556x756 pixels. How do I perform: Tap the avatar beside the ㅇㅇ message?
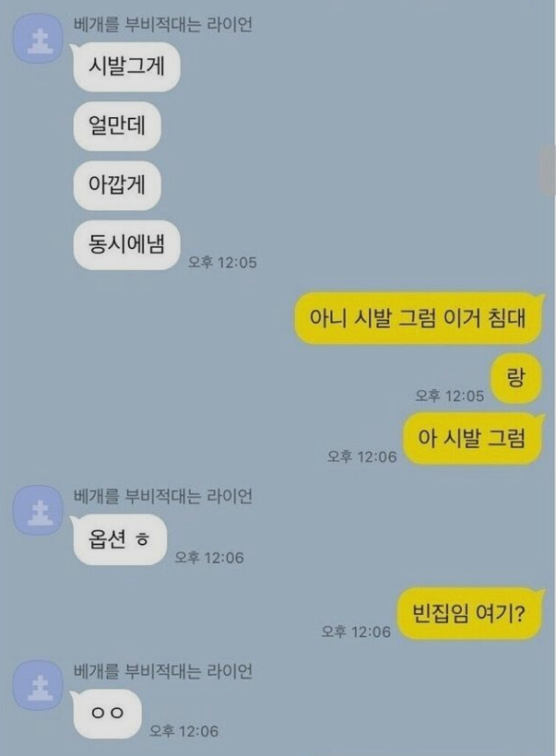pos(38,686)
